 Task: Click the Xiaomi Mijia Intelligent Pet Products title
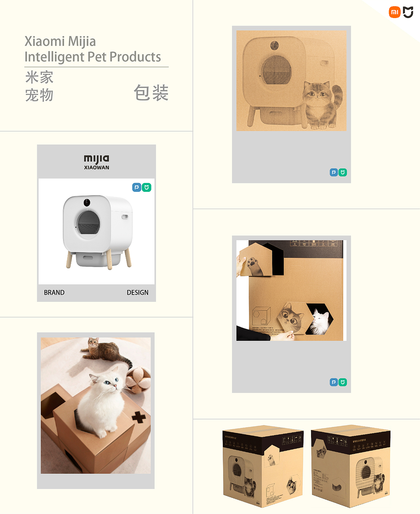point(93,49)
